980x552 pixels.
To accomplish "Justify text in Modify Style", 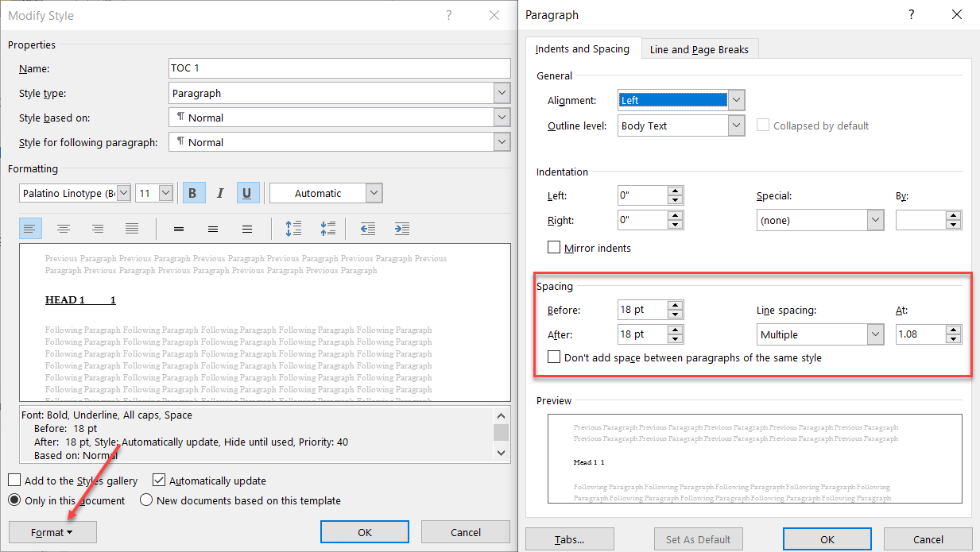I will pyautogui.click(x=132, y=229).
